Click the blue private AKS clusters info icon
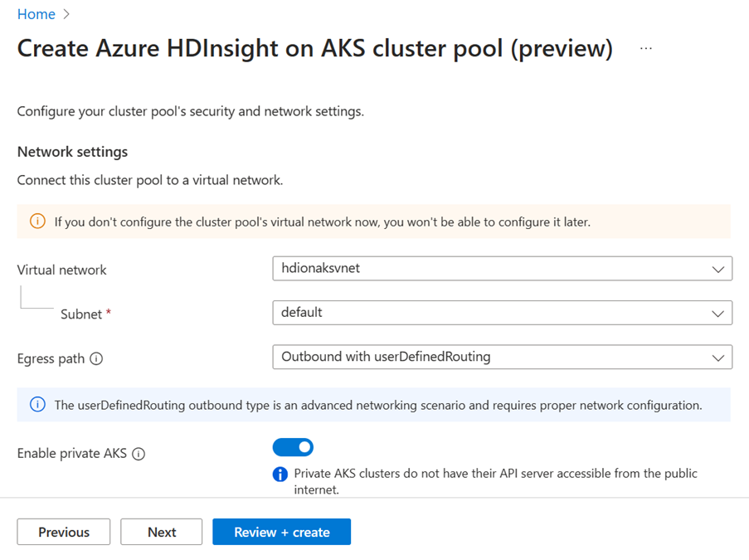This screenshot has width=749, height=560. (280, 475)
